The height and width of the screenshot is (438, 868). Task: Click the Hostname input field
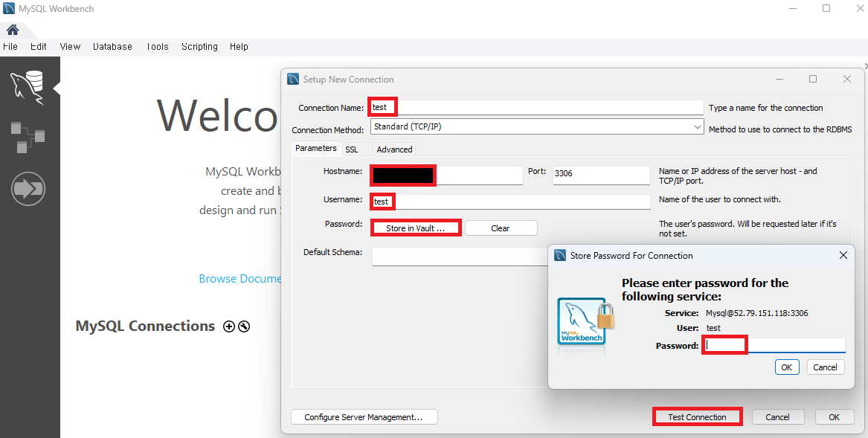(x=446, y=175)
